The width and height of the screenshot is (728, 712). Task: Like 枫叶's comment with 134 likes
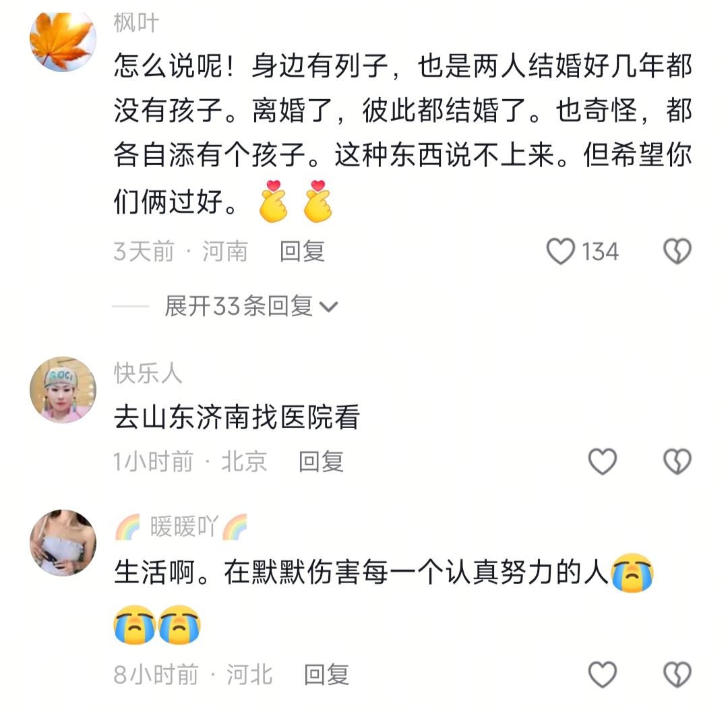[x=561, y=251]
